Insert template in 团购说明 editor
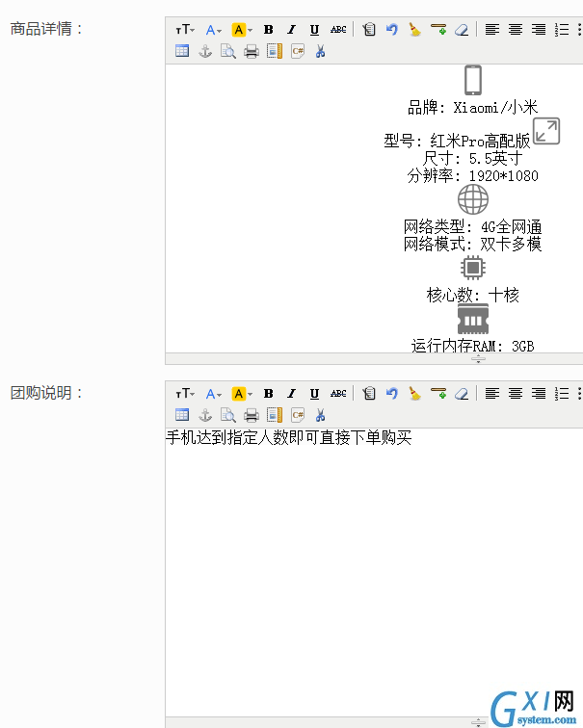583x728 pixels. click(x=275, y=415)
